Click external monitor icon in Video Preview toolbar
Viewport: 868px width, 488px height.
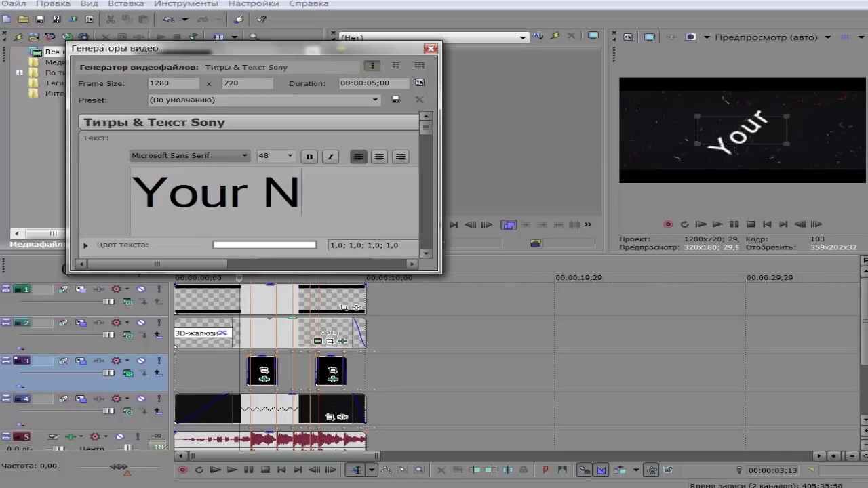click(649, 37)
